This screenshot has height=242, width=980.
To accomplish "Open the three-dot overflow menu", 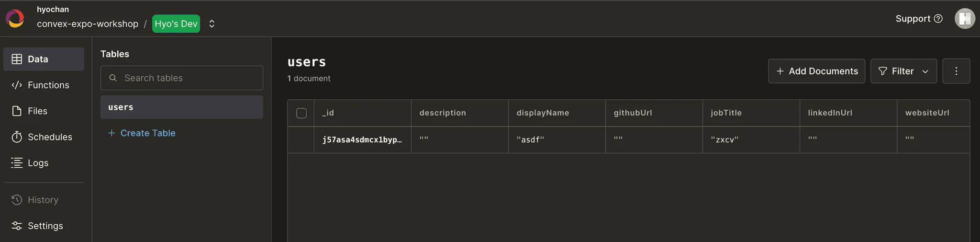I will point(956,71).
